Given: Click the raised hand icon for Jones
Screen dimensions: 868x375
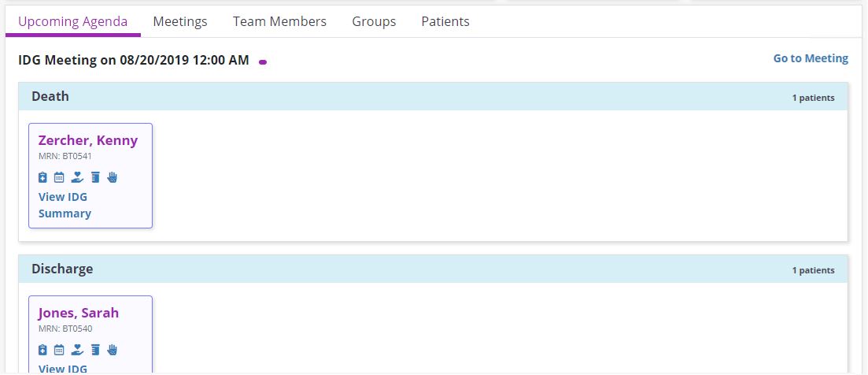Looking at the screenshot, I should 112,350.
